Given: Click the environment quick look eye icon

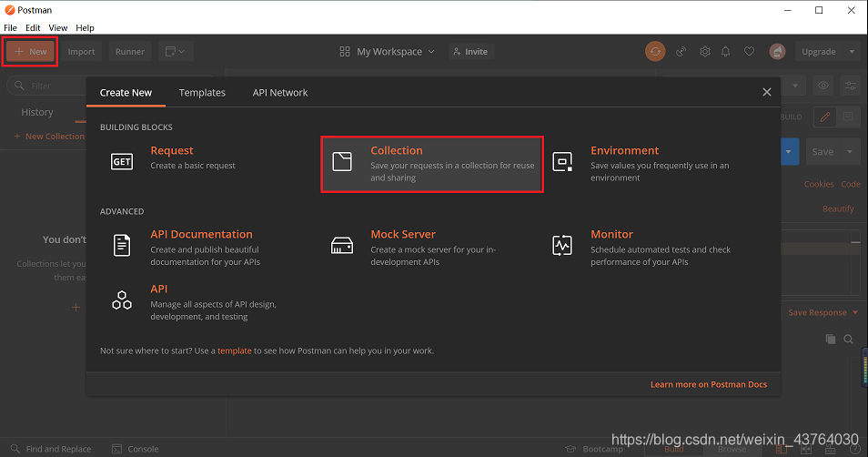Looking at the screenshot, I should click(823, 86).
